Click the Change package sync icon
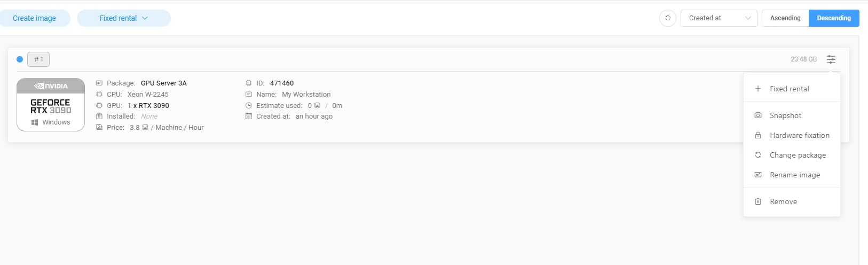Viewport: 868px width, 265px height. coord(758,155)
